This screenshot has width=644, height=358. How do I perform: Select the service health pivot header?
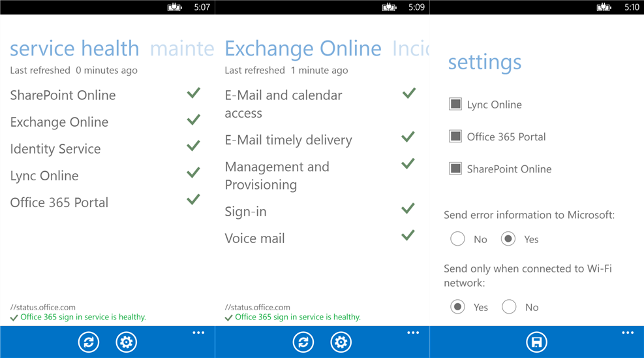tap(74, 48)
